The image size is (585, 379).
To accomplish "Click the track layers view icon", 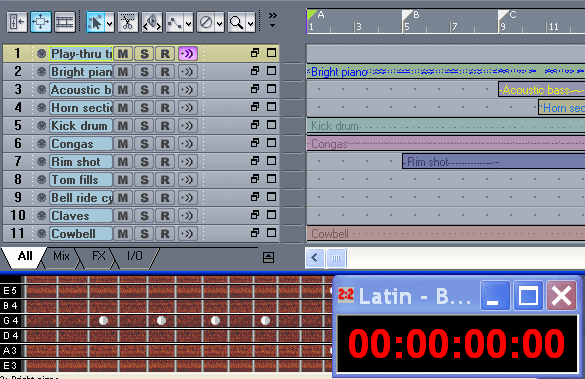I will [65, 22].
